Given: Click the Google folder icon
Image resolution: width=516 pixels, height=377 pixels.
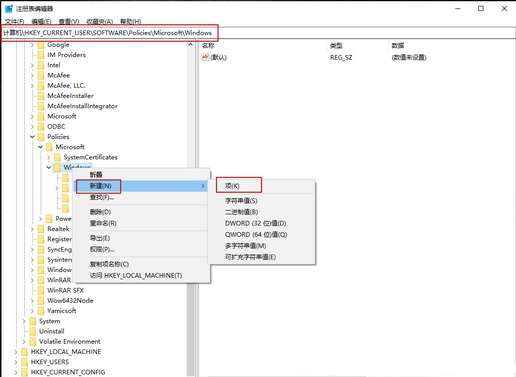Looking at the screenshot, I should point(41,45).
